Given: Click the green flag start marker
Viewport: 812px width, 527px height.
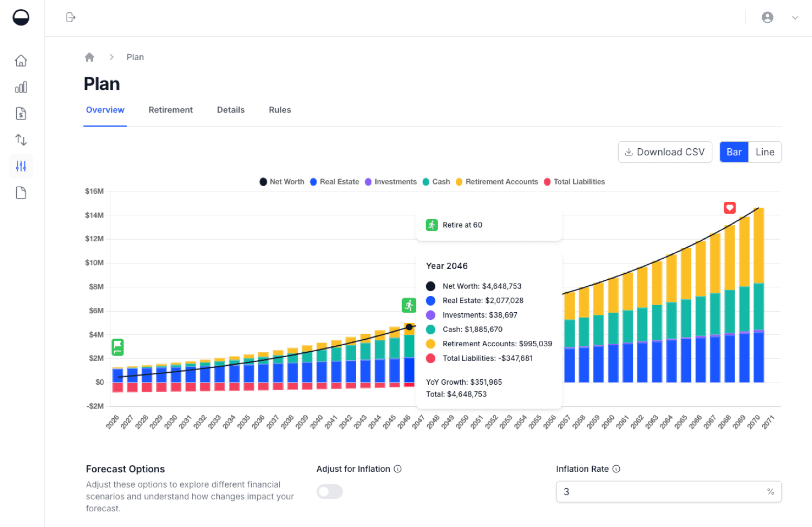Looking at the screenshot, I should [x=117, y=347].
